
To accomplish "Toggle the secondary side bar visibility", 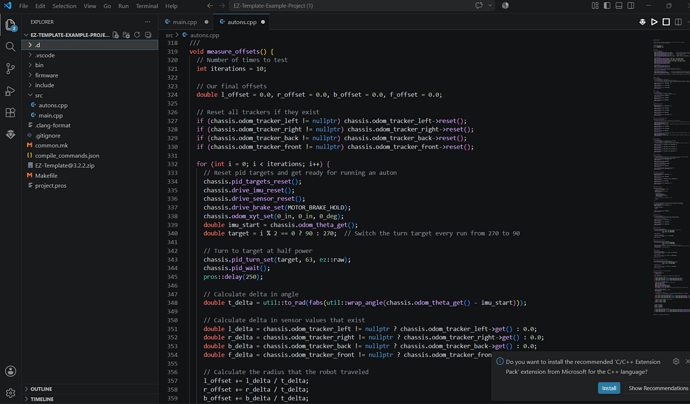I will (631, 6).
